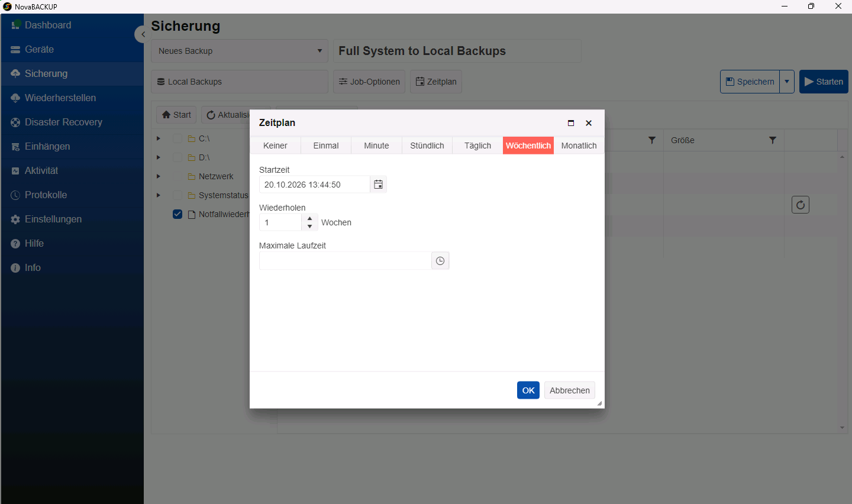Check the D:\ drive checkbox
The width and height of the screenshot is (852, 504).
(x=177, y=157)
